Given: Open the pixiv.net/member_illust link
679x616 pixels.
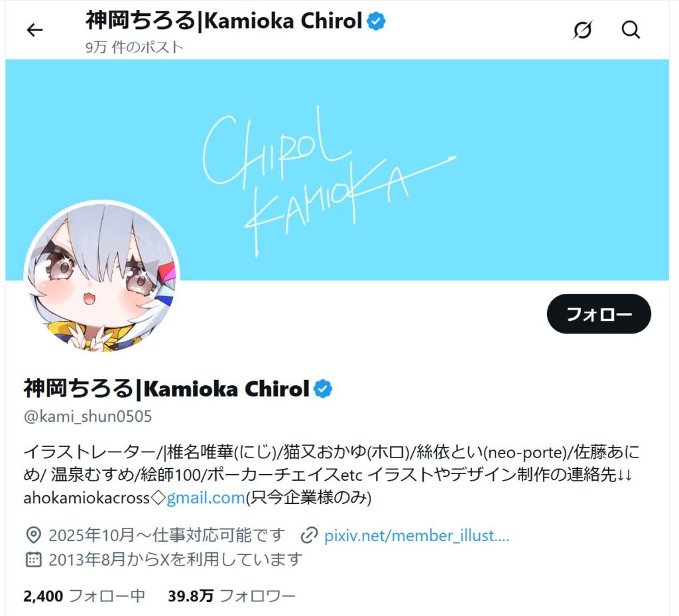Looking at the screenshot, I should pos(416,536).
